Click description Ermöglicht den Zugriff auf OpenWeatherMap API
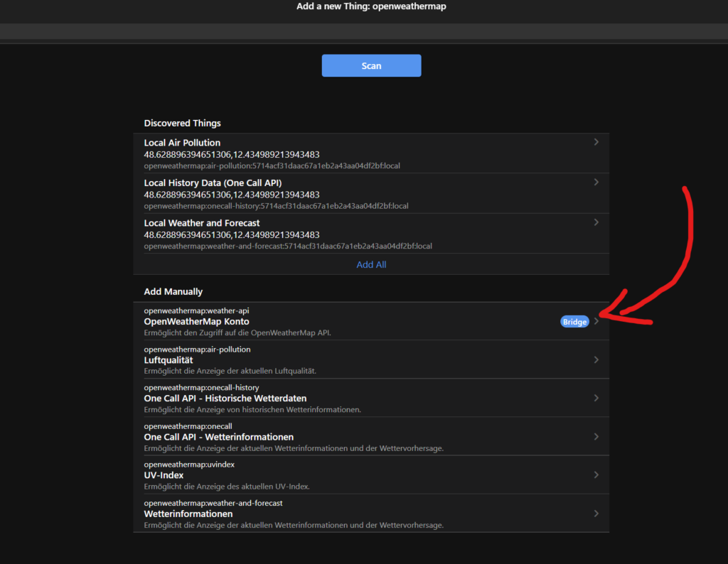The image size is (728, 564). tap(237, 332)
